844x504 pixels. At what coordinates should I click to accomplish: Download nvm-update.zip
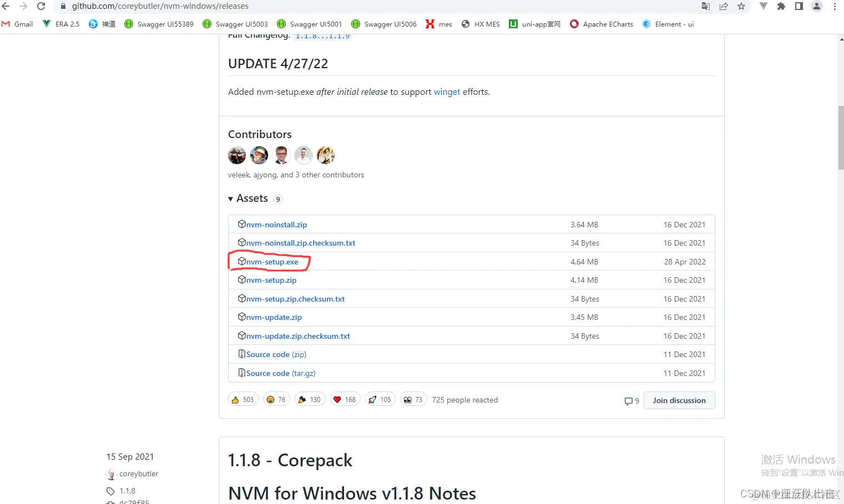pyautogui.click(x=274, y=317)
